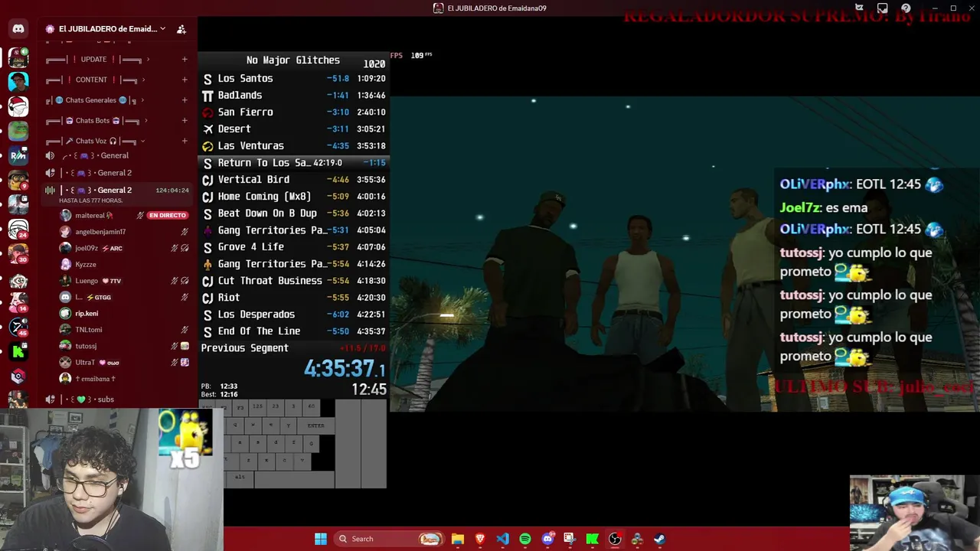Viewport: 980px width, 551px height.
Task: Expand the Chats Generales category
Action: [94, 100]
